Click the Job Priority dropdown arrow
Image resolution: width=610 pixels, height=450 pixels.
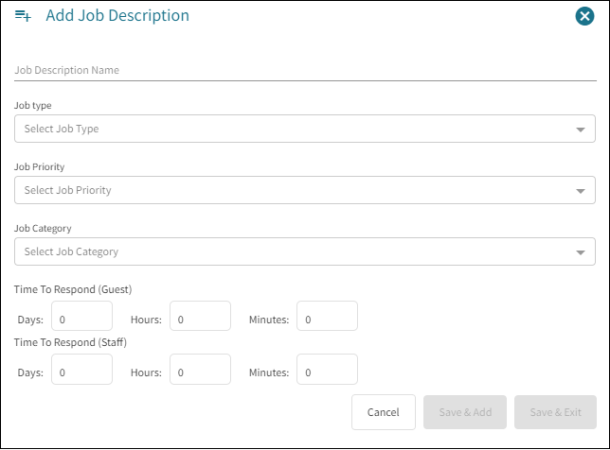coord(581,191)
